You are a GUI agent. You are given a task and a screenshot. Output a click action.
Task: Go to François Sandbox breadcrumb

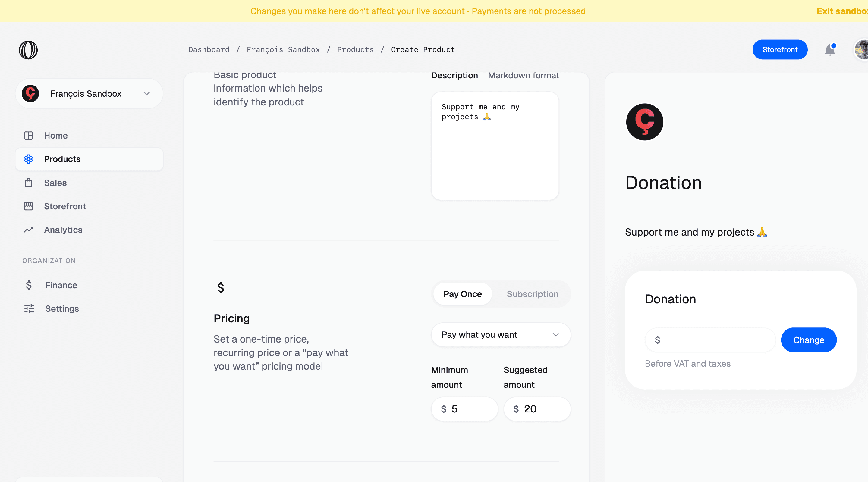tap(283, 49)
